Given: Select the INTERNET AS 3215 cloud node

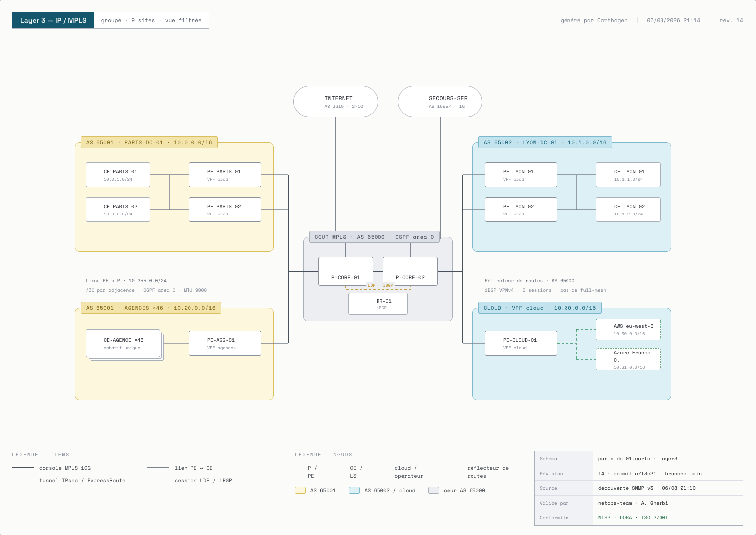Looking at the screenshot, I should tap(336, 102).
